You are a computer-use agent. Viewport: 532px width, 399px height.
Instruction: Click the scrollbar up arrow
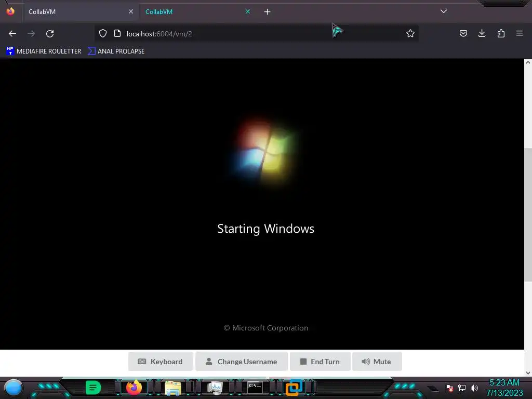(x=528, y=62)
